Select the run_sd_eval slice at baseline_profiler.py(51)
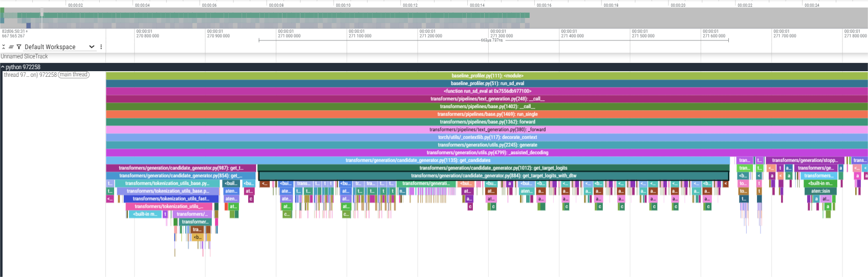The image size is (868, 277). coord(487,83)
